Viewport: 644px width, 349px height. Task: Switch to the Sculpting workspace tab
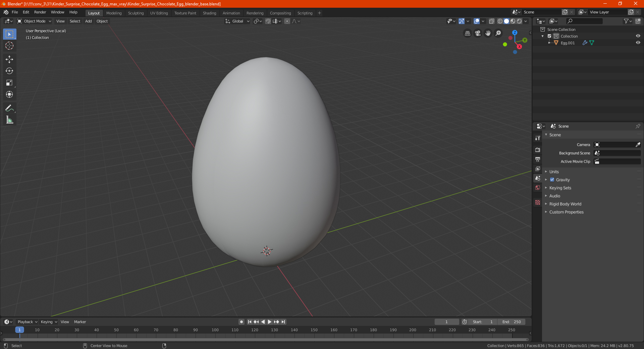tap(136, 13)
